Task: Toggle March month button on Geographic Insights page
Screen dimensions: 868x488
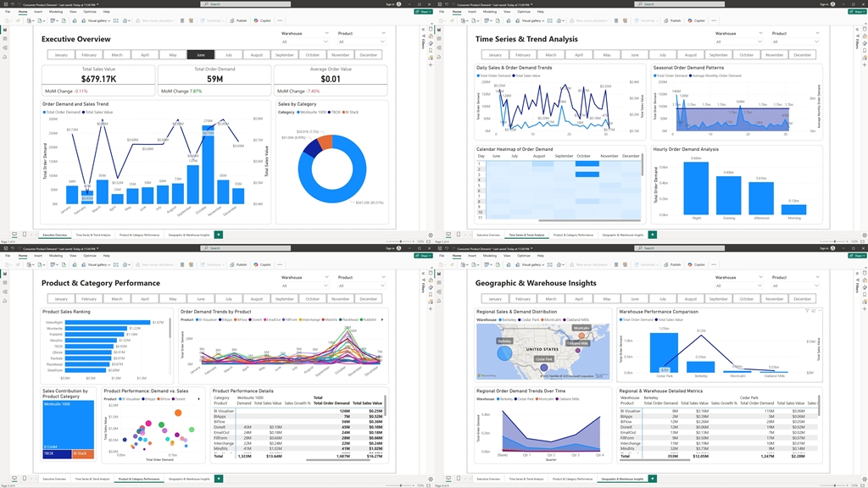Action: 551,298
